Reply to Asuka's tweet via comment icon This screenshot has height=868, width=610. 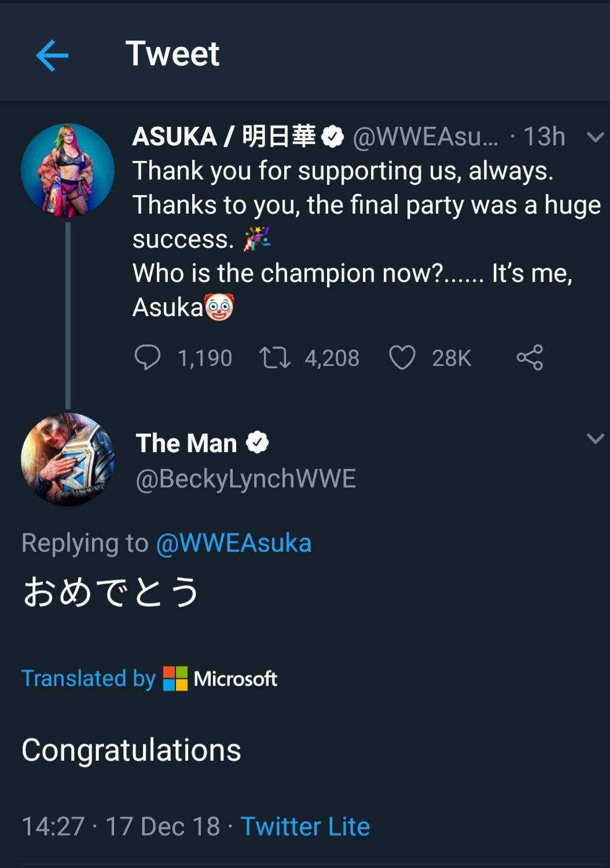(148, 357)
